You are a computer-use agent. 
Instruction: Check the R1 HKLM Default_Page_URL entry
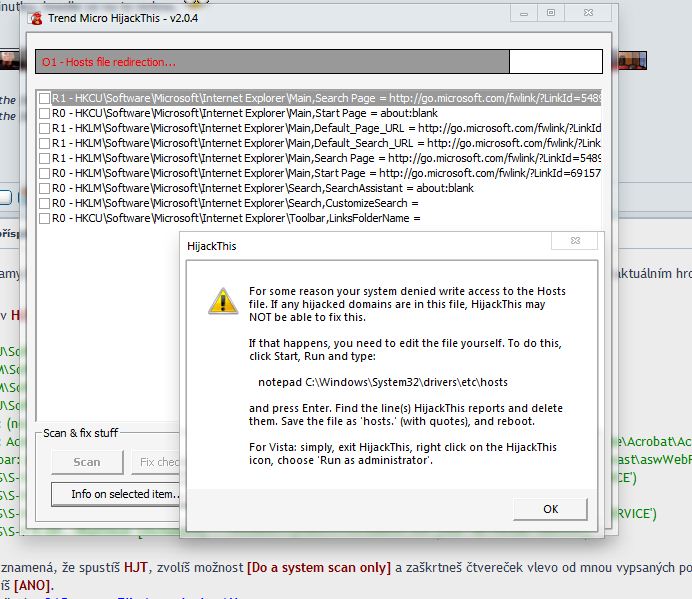pos(44,128)
